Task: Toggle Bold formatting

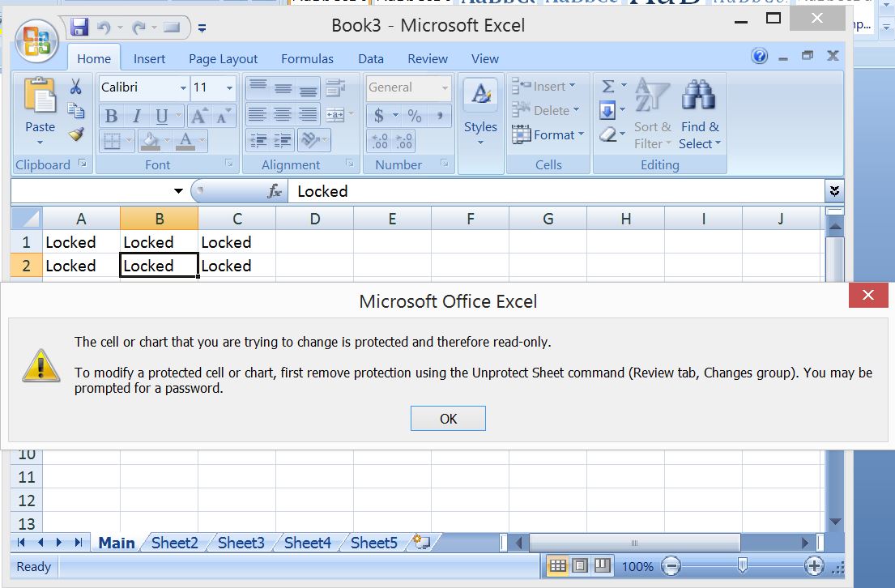Action: [x=111, y=117]
